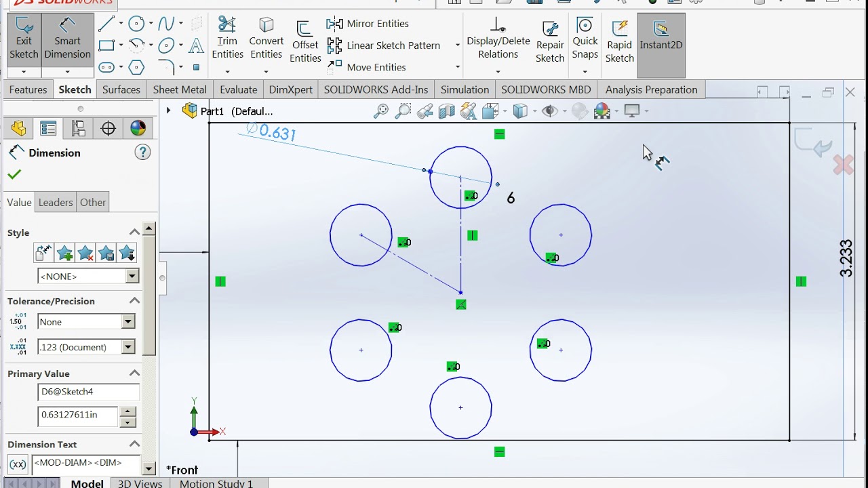The image size is (868, 488).
Task: Expand the Part1 feature tree arrow
Action: (168, 110)
